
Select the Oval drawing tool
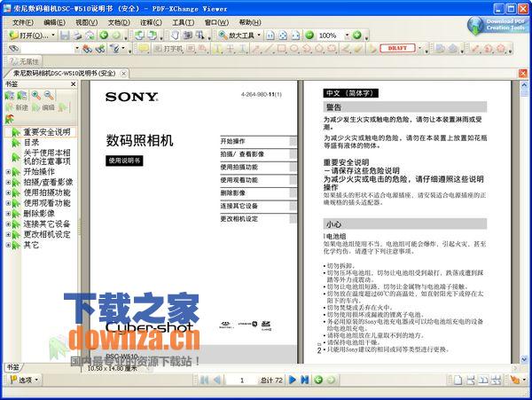coord(293,49)
